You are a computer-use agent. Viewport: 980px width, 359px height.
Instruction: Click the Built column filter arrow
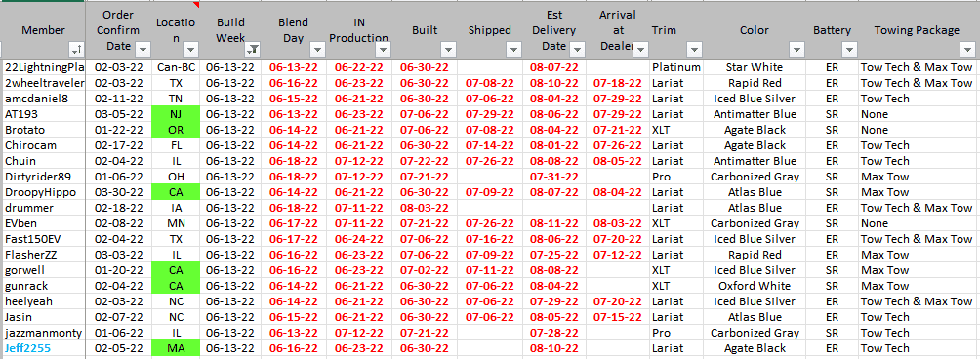click(x=448, y=50)
